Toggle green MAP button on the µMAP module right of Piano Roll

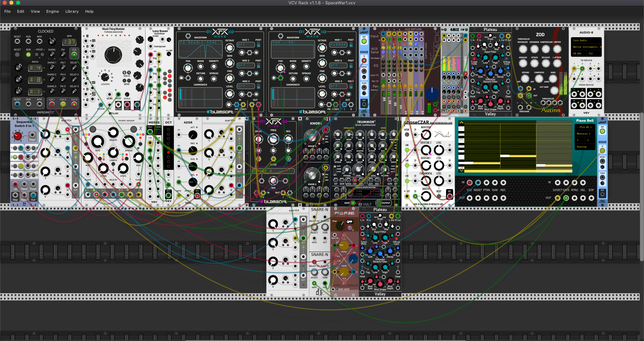[602, 131]
